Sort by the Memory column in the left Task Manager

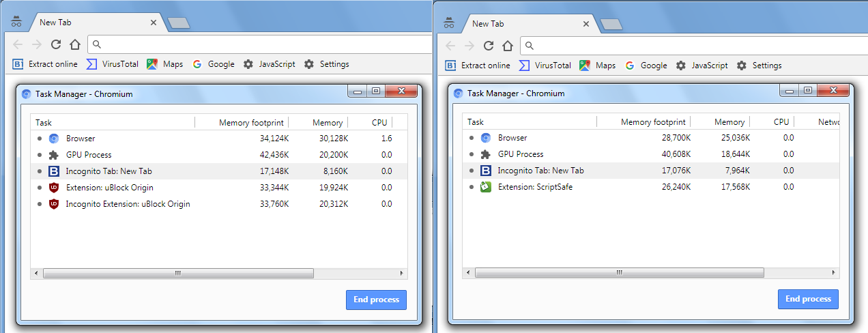[319, 123]
